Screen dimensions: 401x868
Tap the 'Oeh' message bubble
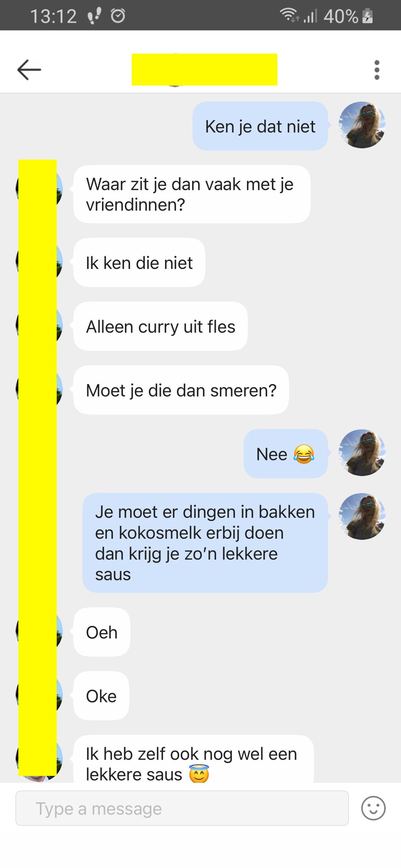click(102, 632)
